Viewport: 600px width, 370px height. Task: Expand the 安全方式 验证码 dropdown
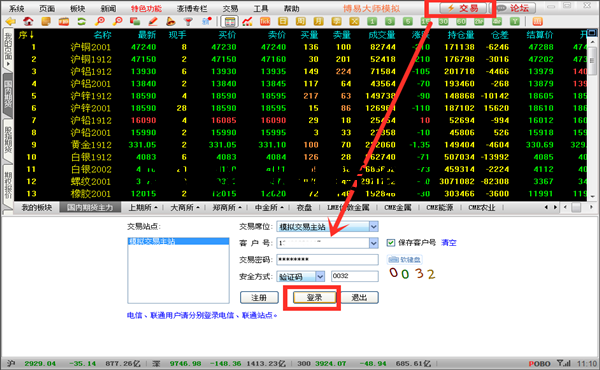tap(320, 276)
